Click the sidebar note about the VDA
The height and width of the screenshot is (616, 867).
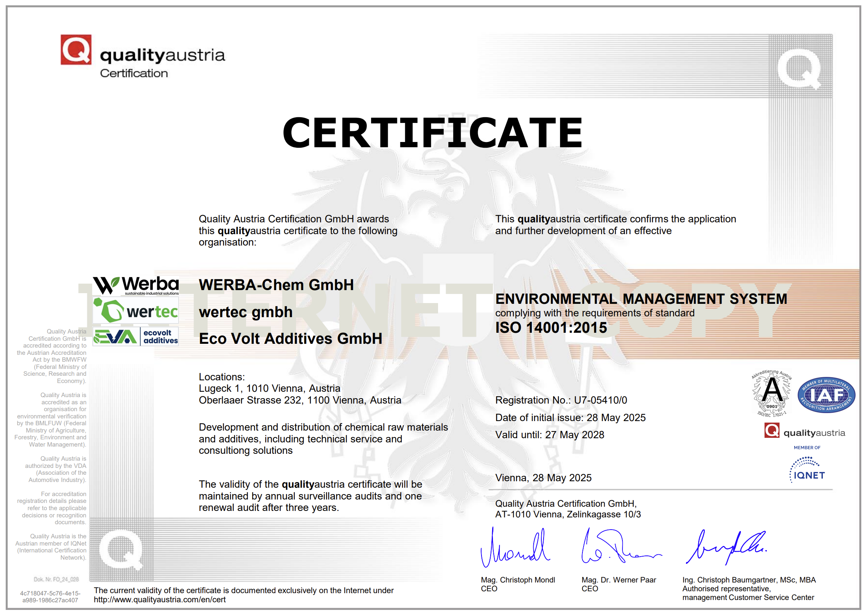[x=56, y=469]
